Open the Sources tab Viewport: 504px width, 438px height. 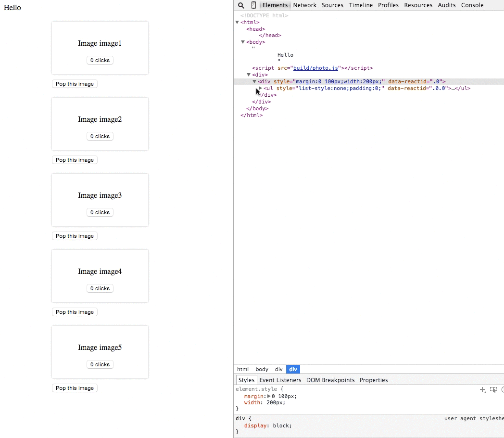pos(332,5)
